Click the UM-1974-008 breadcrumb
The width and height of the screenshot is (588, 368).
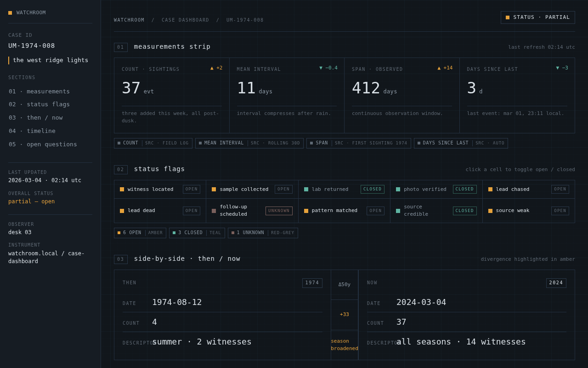pos(245,20)
